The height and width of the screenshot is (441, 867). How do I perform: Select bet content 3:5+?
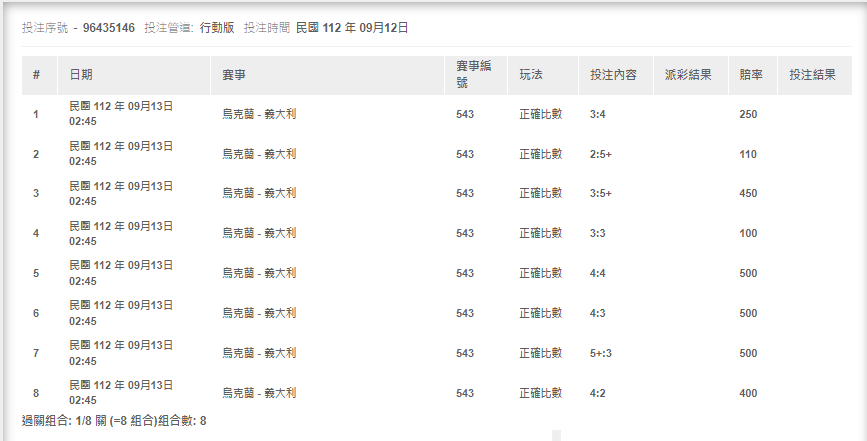600,193
